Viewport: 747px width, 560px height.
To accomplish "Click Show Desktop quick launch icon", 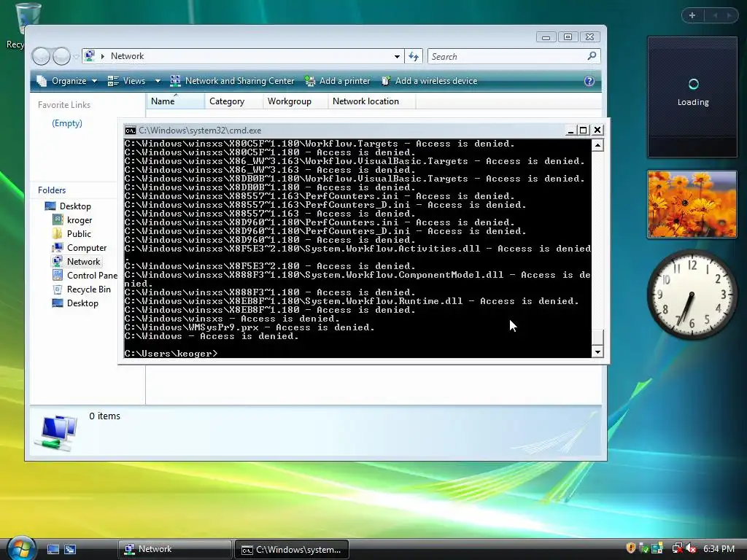I will coord(53,549).
